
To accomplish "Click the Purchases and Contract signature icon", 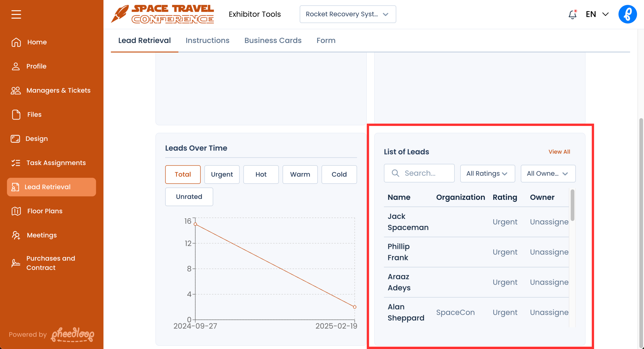I will tap(16, 263).
